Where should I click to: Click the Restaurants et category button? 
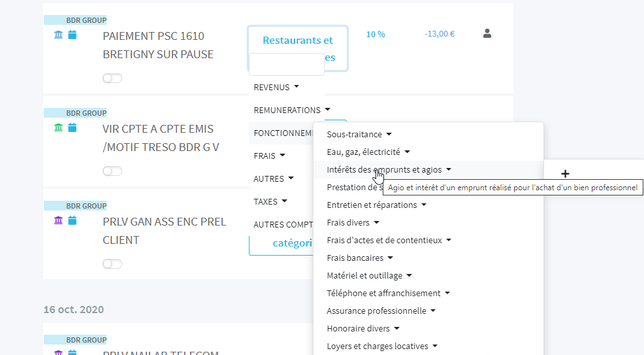click(298, 41)
